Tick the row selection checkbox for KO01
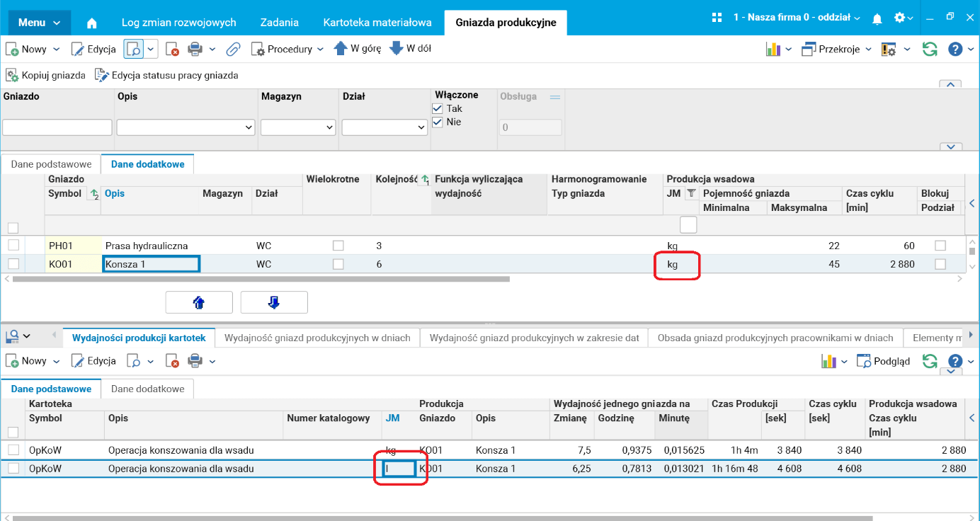The width and height of the screenshot is (980, 521). click(x=13, y=263)
